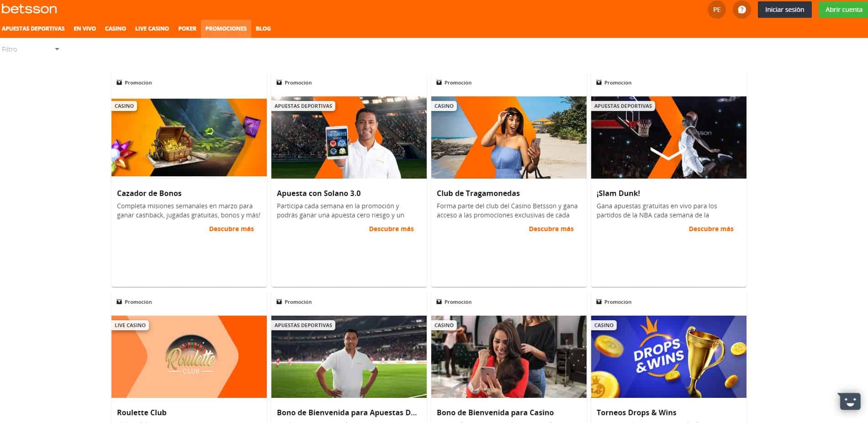Open the PE country selector icon
Screen dimensions: 868x423
pyautogui.click(x=717, y=10)
